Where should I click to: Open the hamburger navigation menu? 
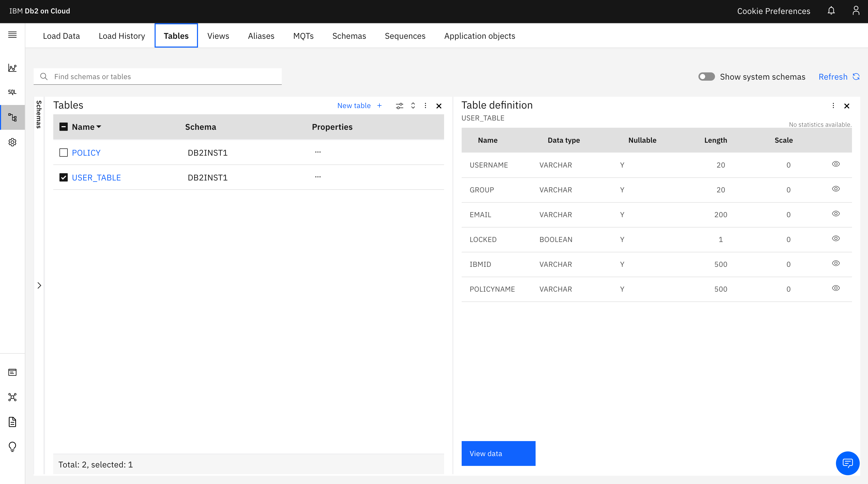(12, 35)
